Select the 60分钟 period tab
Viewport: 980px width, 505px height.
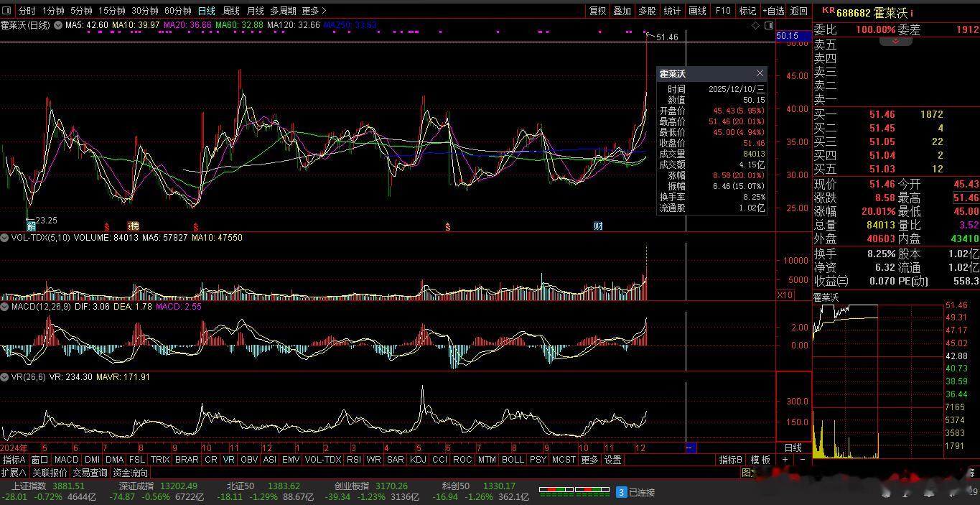point(177,11)
